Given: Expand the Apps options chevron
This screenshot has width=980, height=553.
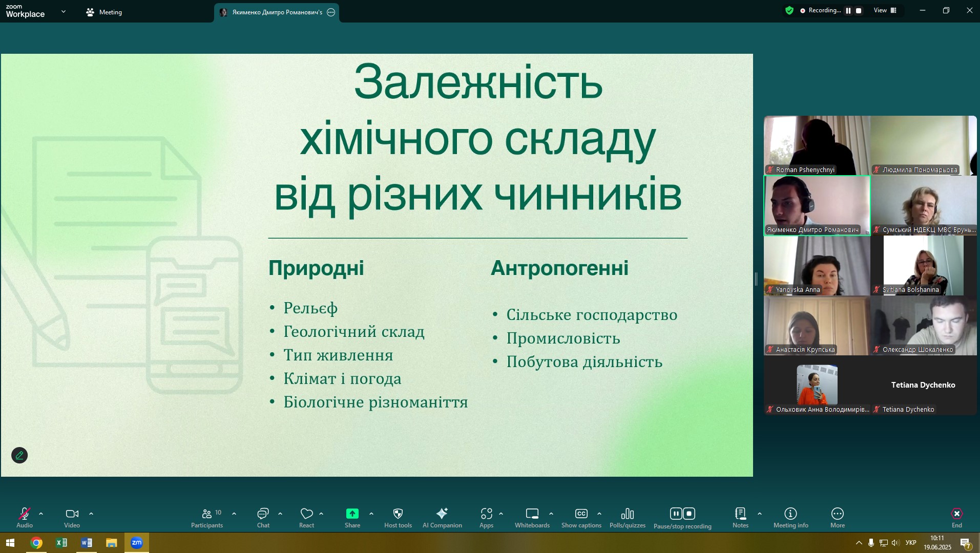Looking at the screenshot, I should [x=501, y=514].
